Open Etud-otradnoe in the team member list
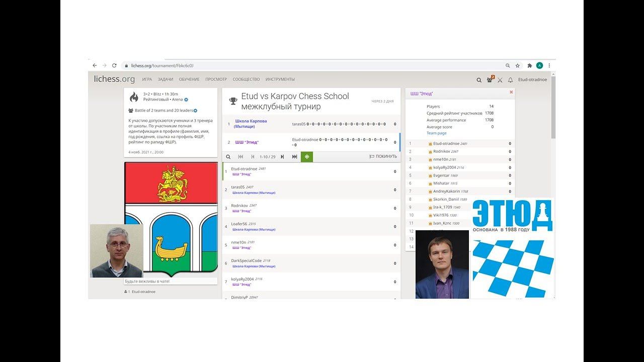Viewport: 644px width, 362px height. (x=460, y=144)
